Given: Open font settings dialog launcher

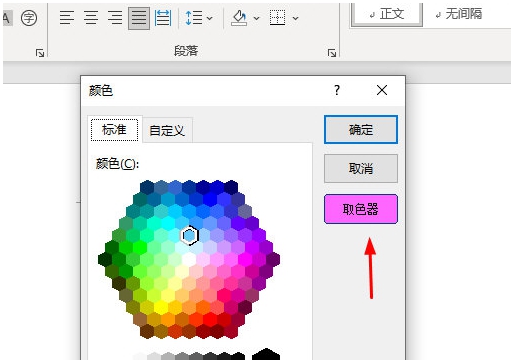Looking at the screenshot, I should coord(40,53).
